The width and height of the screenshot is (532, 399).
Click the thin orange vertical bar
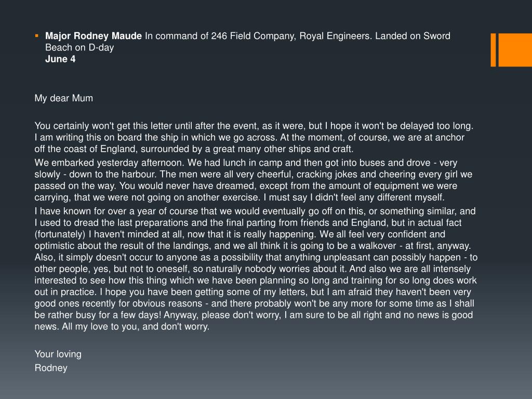coord(494,50)
